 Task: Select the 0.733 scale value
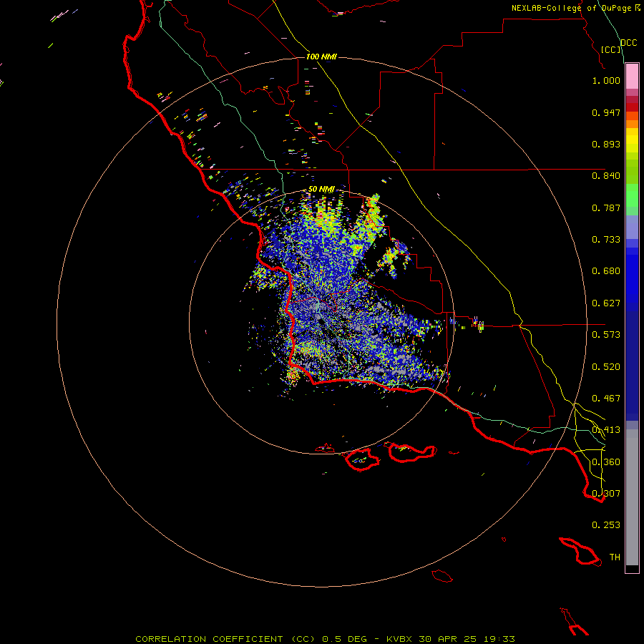[x=606, y=240]
